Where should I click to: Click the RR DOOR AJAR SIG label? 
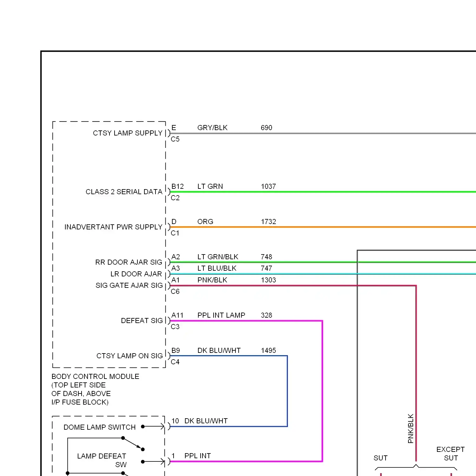click(129, 262)
